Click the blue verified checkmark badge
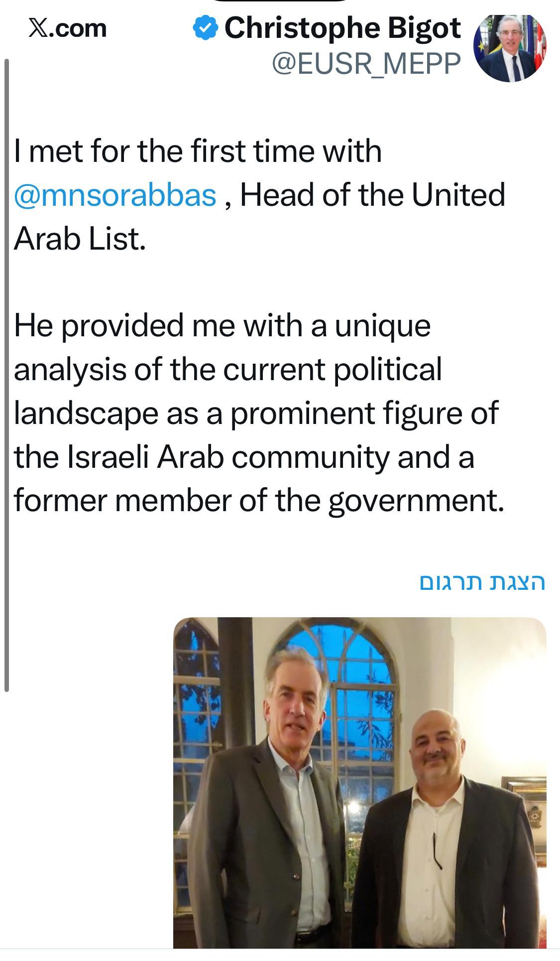 point(205,28)
